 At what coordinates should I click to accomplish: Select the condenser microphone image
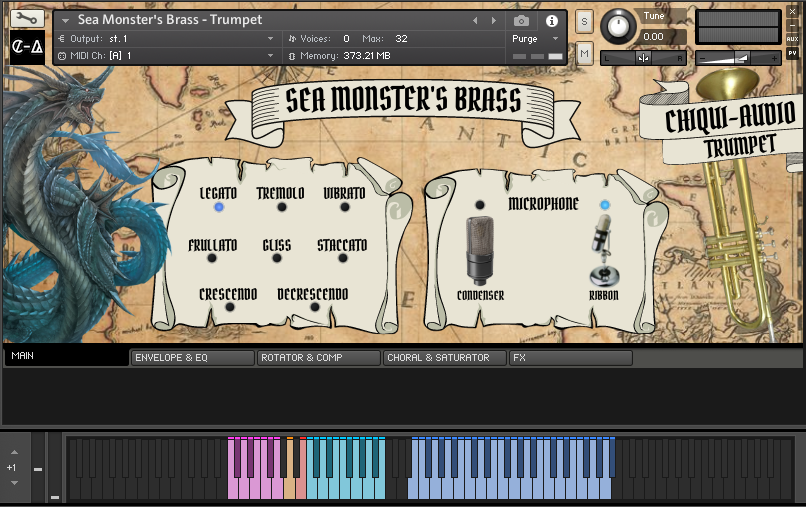[x=480, y=250]
